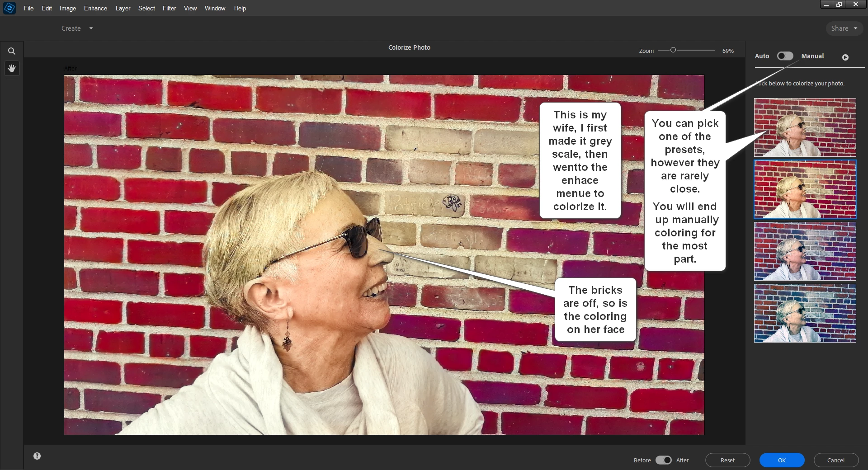
Task: Select the Zoom magnifier tool
Action: (12, 51)
